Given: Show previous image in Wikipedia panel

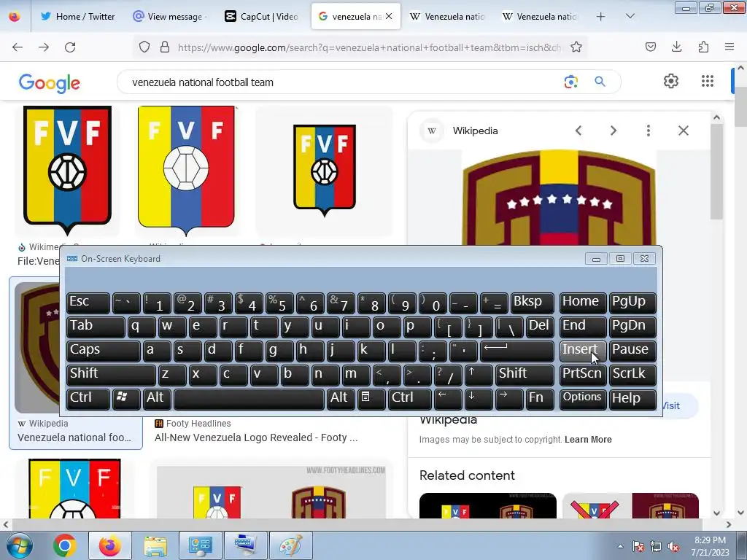Looking at the screenshot, I should 578,131.
